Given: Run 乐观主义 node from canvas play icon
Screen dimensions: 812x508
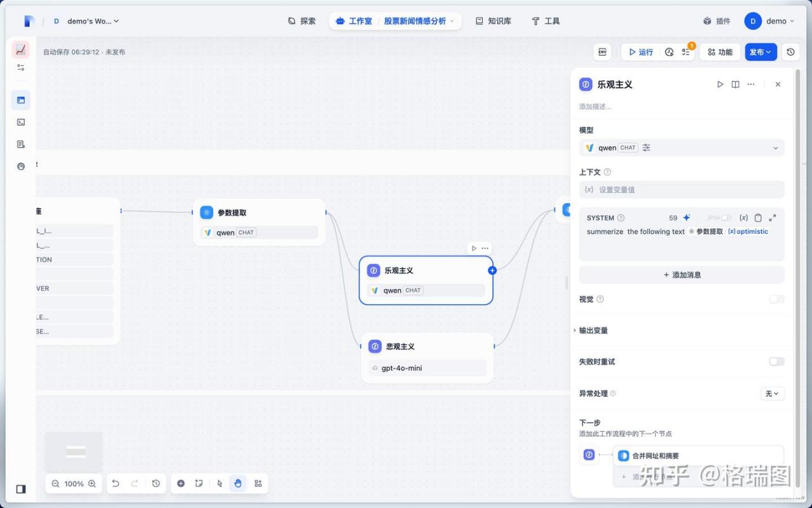Looking at the screenshot, I should (x=474, y=248).
